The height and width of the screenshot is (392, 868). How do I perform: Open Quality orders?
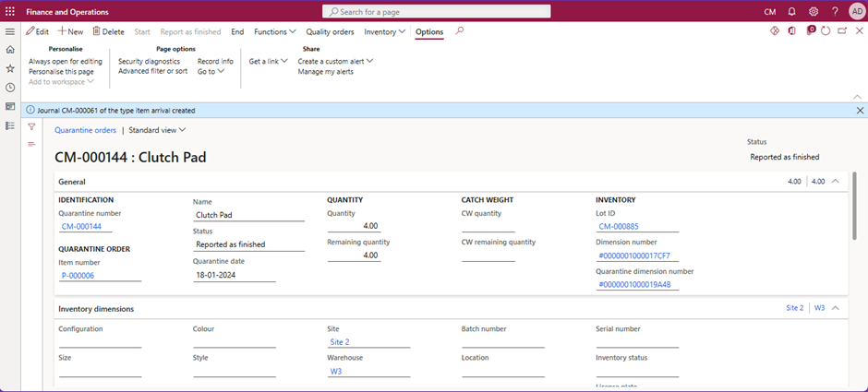tap(330, 32)
